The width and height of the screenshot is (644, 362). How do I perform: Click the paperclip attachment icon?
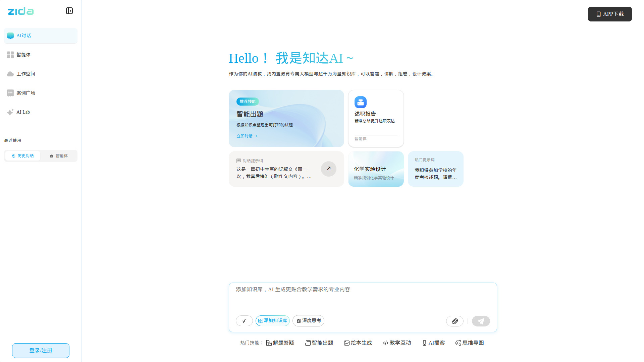coord(455,321)
